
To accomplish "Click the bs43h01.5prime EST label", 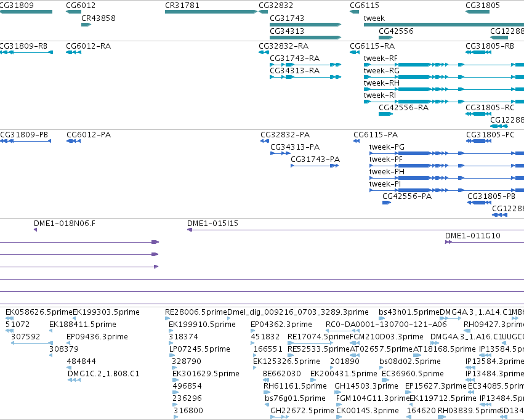I will (409, 312).
